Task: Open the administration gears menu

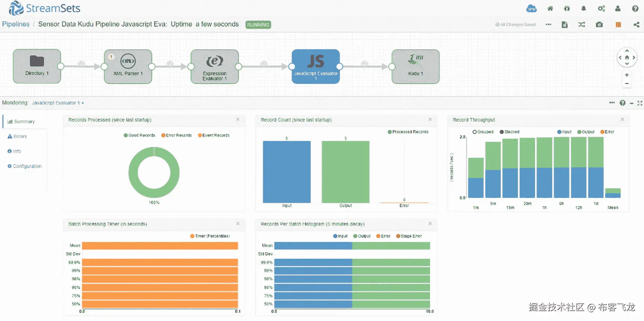Action: [x=601, y=9]
